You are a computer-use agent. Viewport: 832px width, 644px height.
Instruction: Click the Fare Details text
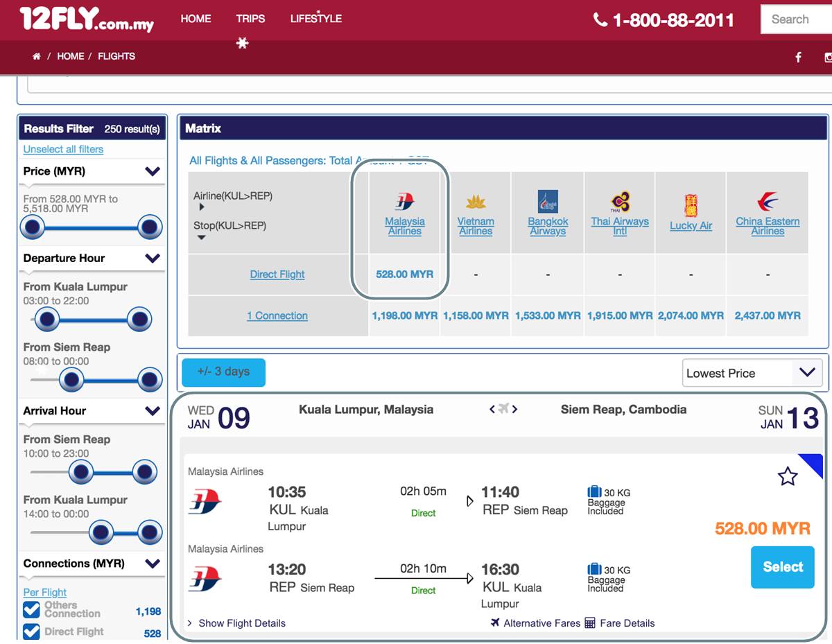[627, 623]
